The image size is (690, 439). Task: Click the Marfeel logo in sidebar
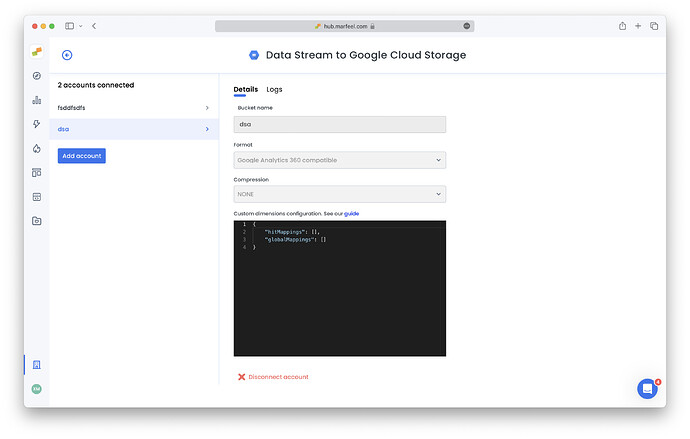(x=37, y=51)
